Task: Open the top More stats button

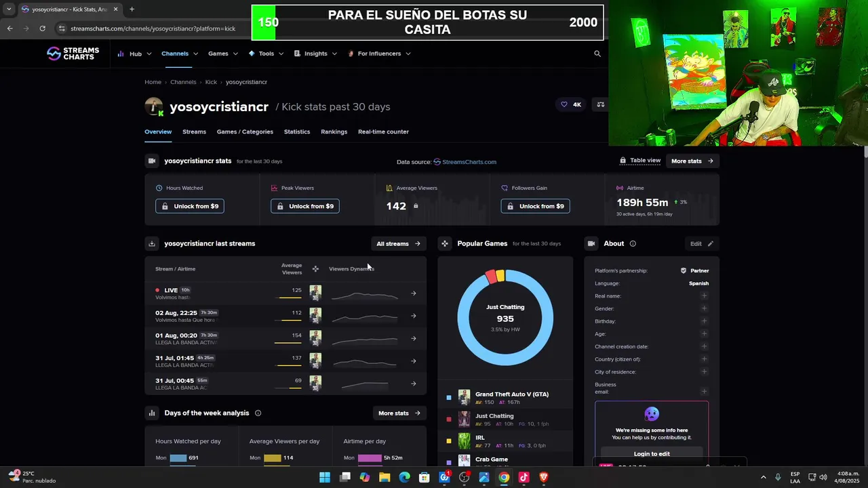Action: 692,161
